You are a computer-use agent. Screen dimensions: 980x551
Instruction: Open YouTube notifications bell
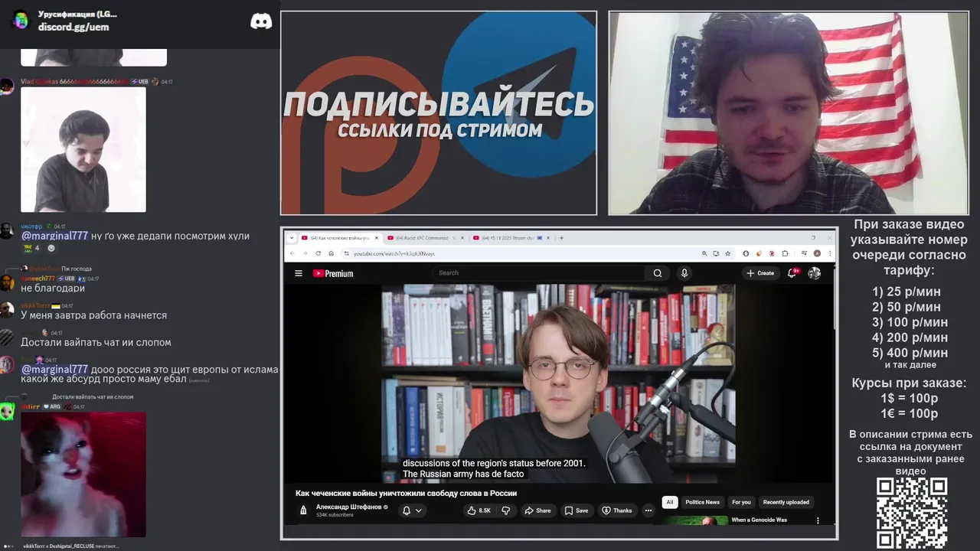(x=792, y=273)
